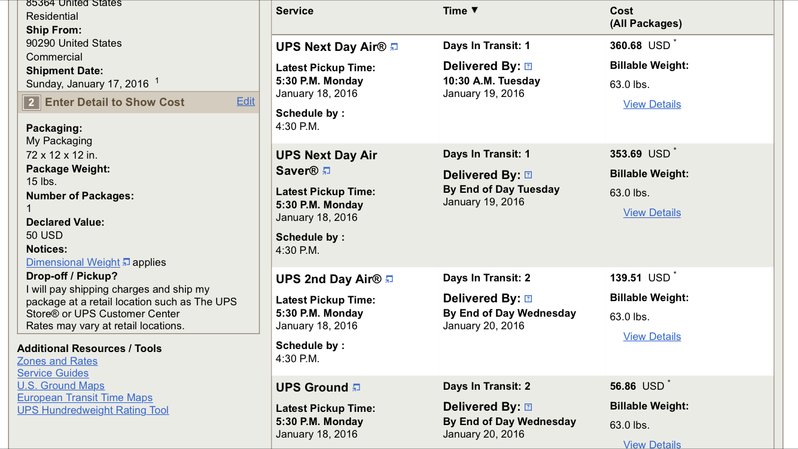Open info icon next to UPS Next Day Air®
The height and width of the screenshot is (449, 798).
[x=394, y=47]
